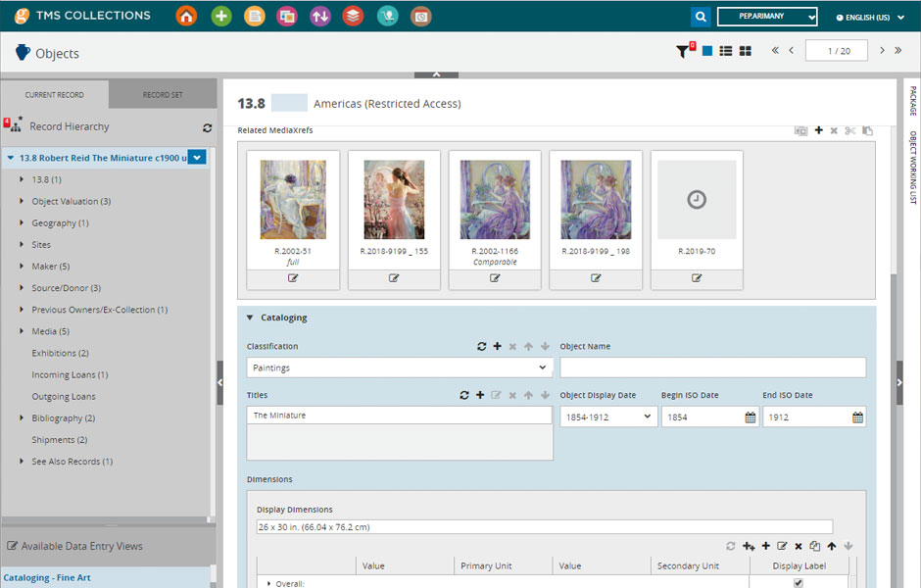Add a new title with plus icon
This screenshot has width=921, height=588.
(480, 395)
